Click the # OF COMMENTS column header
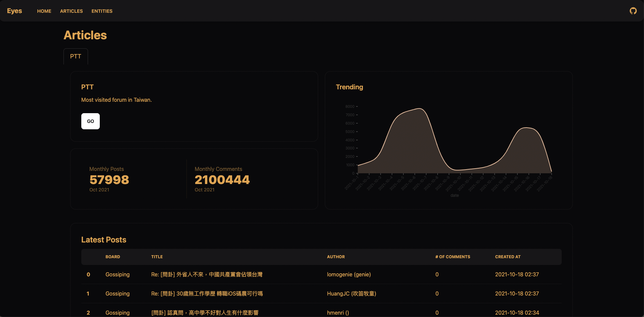 coord(453,257)
